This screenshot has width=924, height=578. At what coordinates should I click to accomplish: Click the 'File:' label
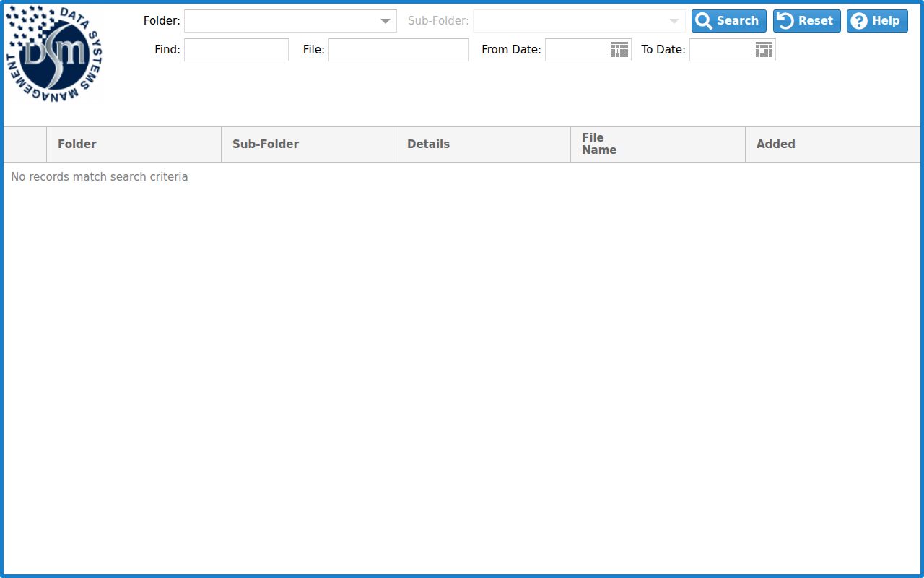tap(314, 50)
